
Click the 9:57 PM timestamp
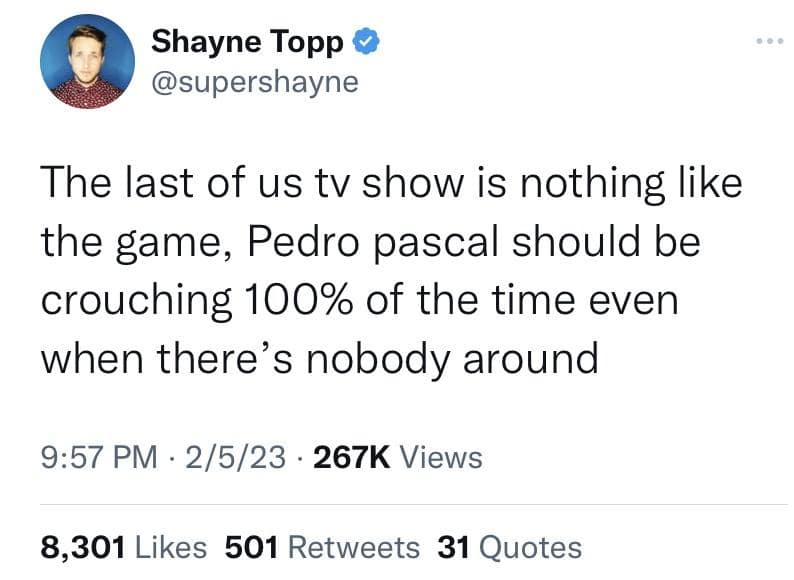tap(99, 458)
